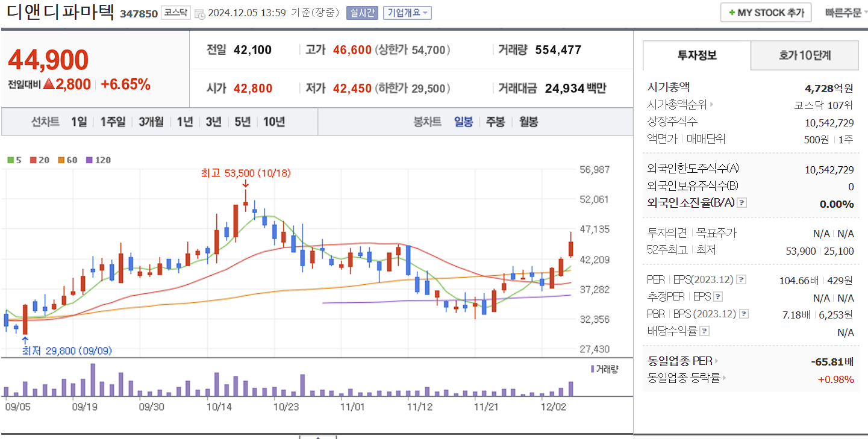
Task: Click the 코스닥 market badge
Action: (x=175, y=13)
